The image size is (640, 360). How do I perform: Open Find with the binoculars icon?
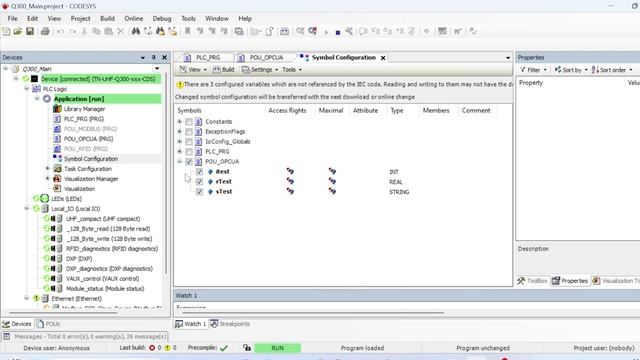click(136, 31)
